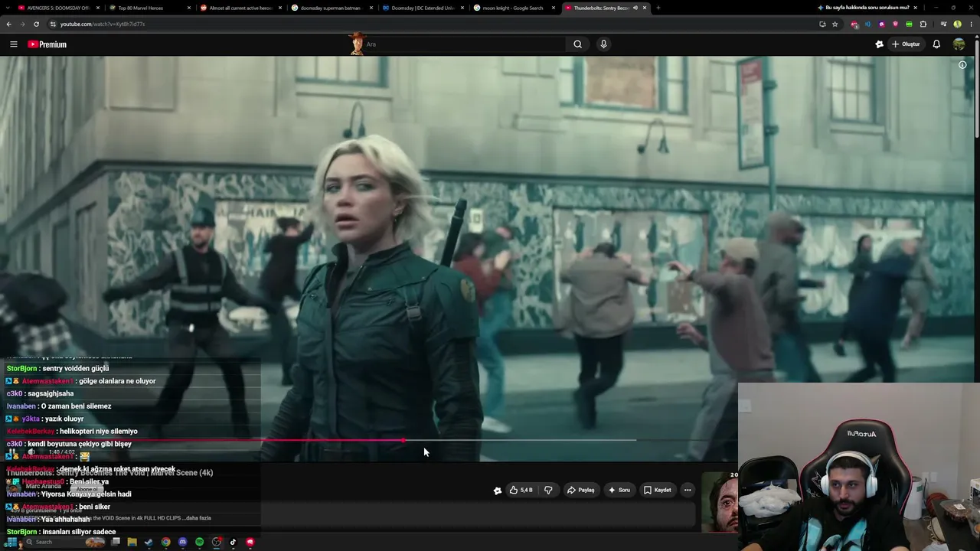Bookmark this page with star icon

[835, 24]
